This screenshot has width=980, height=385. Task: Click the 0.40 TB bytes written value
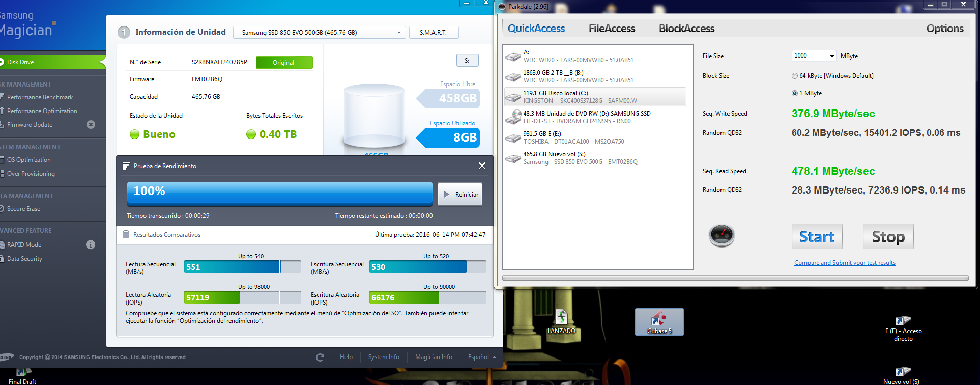pyautogui.click(x=278, y=134)
